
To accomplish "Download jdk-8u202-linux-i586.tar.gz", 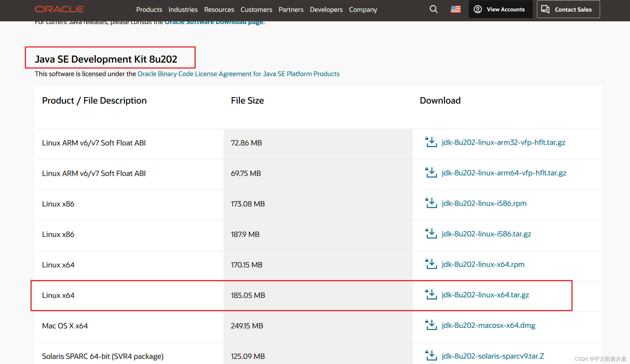I will (486, 234).
